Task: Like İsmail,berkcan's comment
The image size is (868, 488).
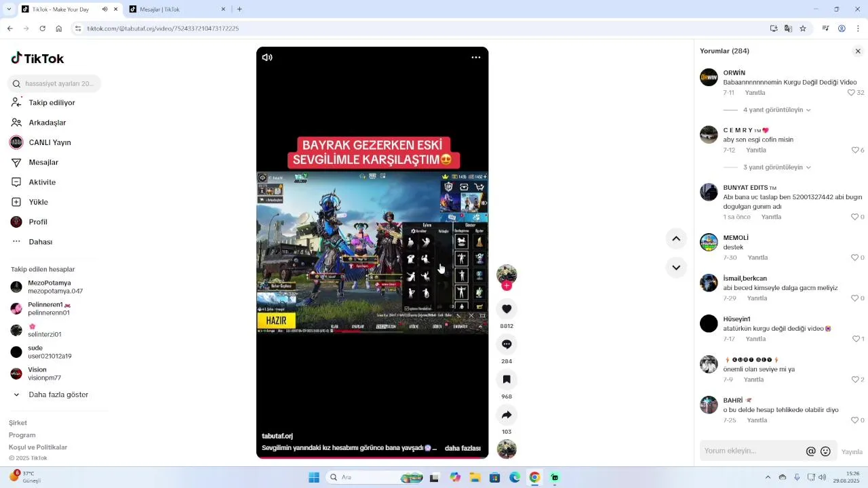Action: click(854, 298)
